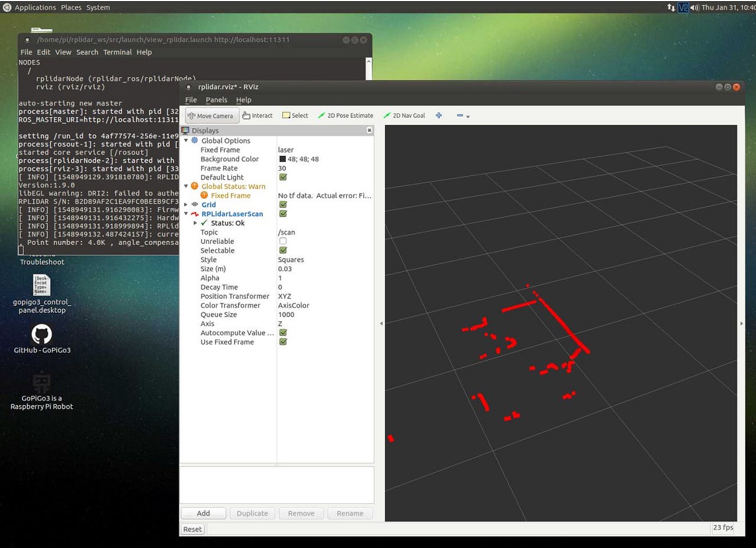This screenshot has width=756, height=548.
Task: Click the /scan Topic field
Action: [x=286, y=232]
